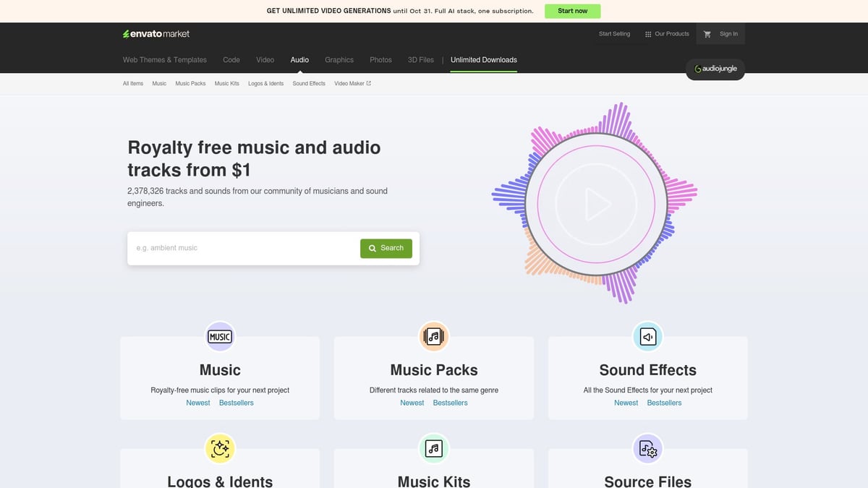Click the Source Files gear icon
The height and width of the screenshot is (488, 868).
click(647, 448)
